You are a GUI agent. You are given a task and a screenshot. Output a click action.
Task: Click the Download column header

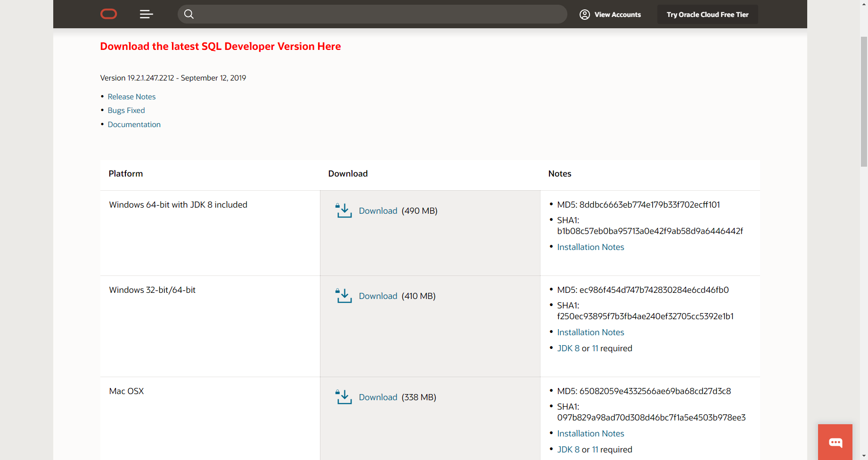[348, 174]
